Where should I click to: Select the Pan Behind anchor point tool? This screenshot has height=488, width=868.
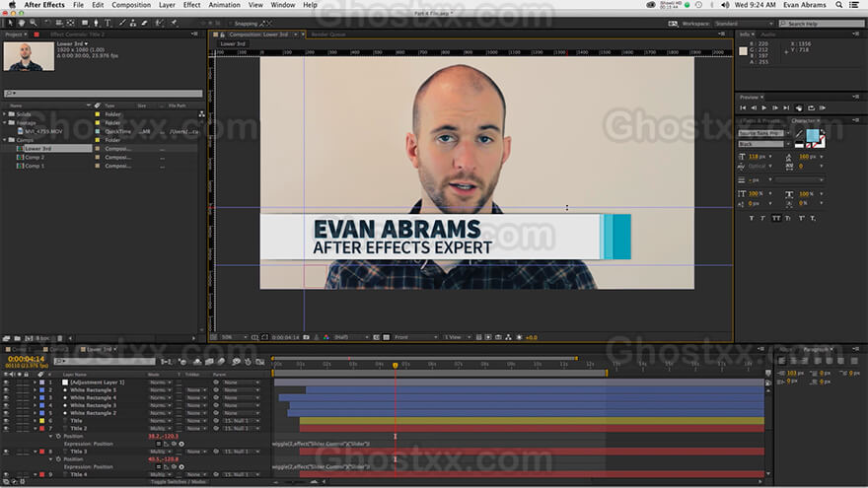[x=70, y=23]
